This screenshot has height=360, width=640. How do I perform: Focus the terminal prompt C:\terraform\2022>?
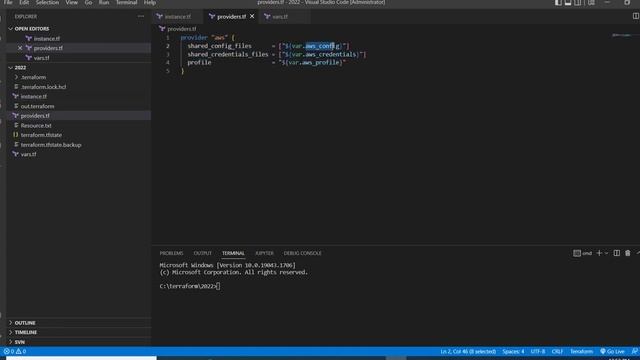[190, 286]
